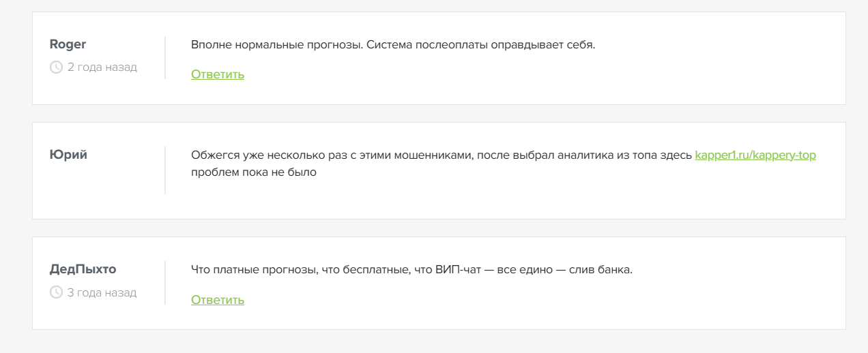Click the "2 года назад" timestamp
Viewport: 868px width, 353px height.
click(x=102, y=67)
